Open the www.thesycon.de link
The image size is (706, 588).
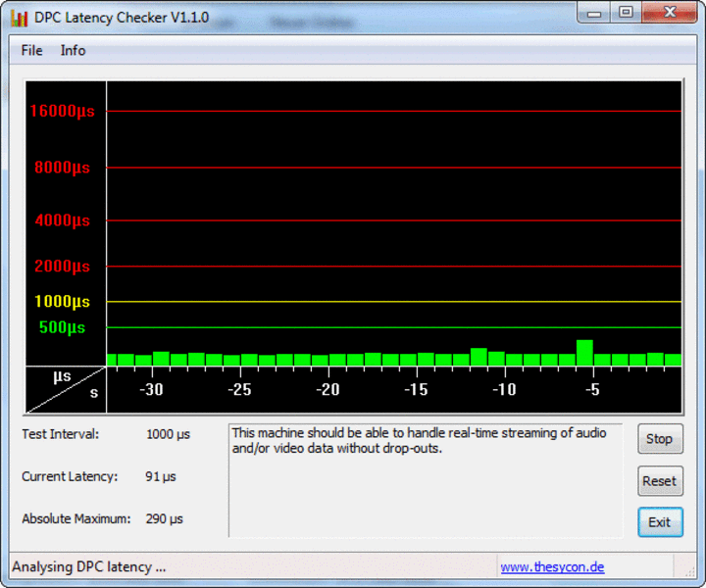click(552, 566)
